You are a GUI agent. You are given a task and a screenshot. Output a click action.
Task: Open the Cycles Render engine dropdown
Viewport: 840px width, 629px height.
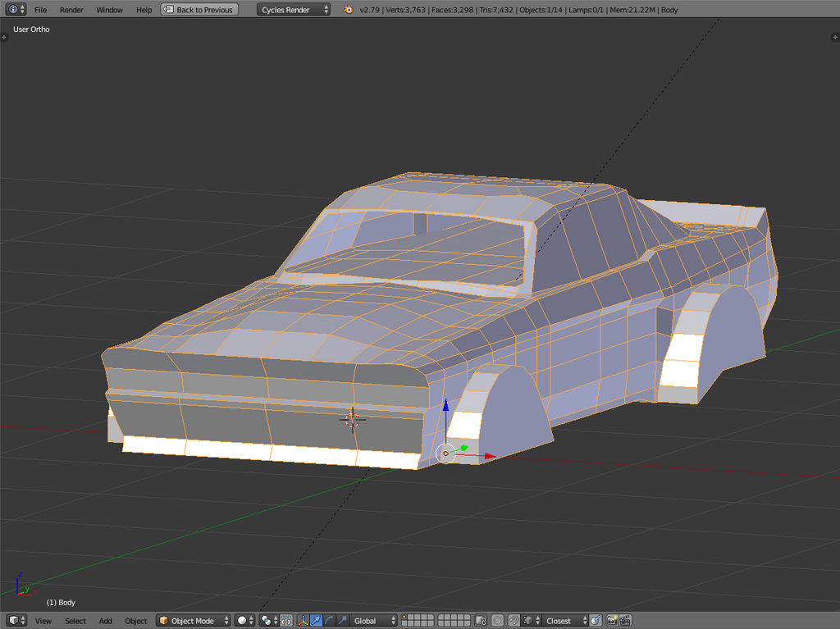[294, 9]
